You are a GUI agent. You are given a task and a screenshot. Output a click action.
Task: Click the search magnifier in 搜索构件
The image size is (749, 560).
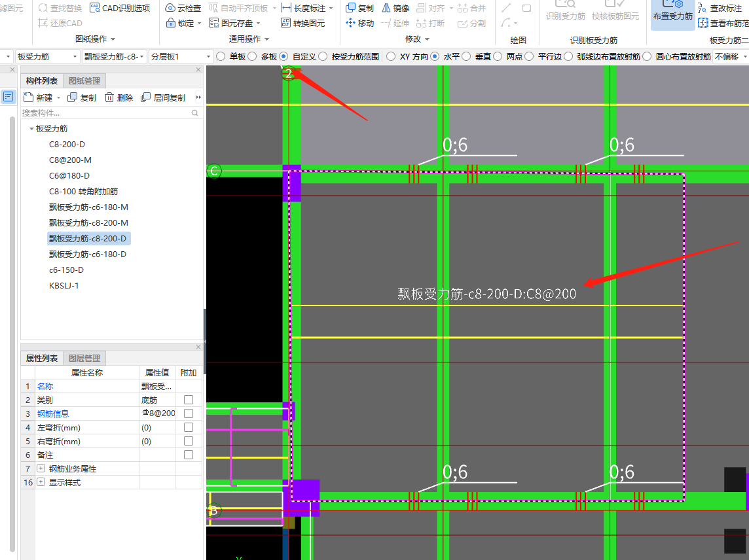[x=195, y=113]
